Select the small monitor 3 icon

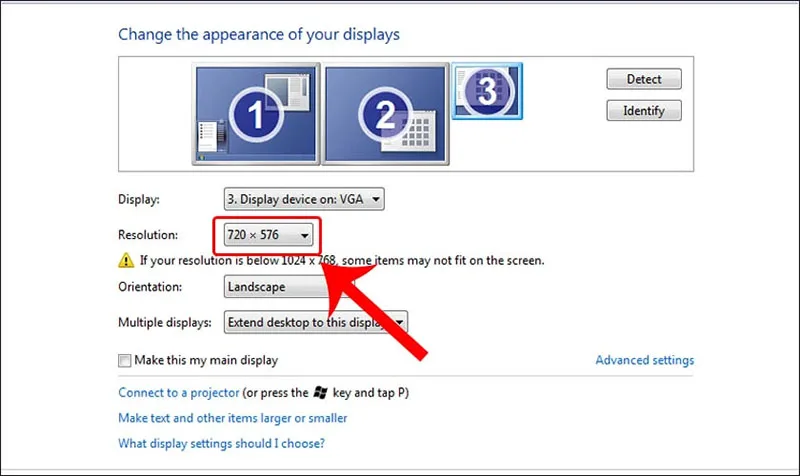487,91
